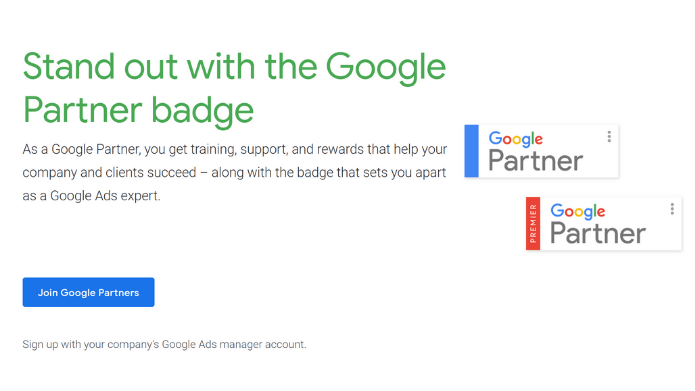Click the blue stripe on Google Partner badge
The height and width of the screenshot is (391, 695).
tap(472, 151)
